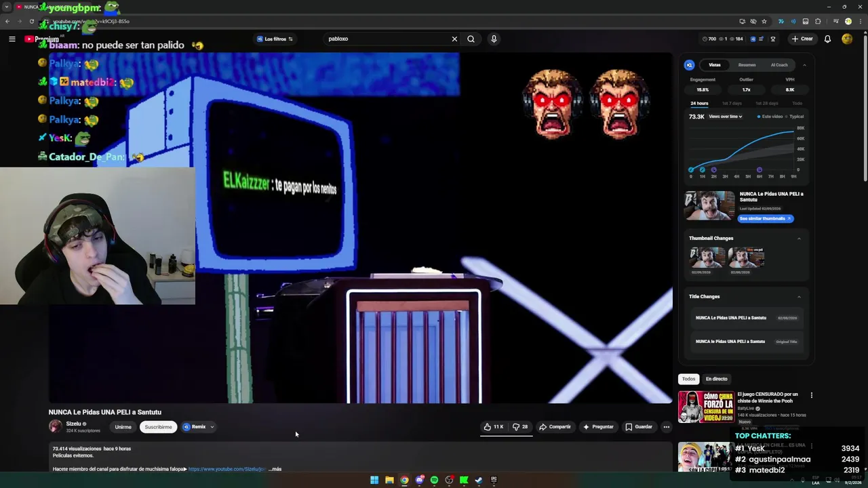Expand the dropdown arrow next to Remix
The height and width of the screenshot is (488, 868).
click(212, 427)
